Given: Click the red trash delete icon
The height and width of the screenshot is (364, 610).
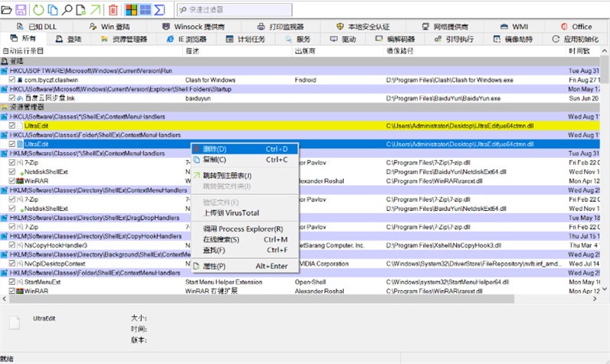Looking at the screenshot, I should pos(113,10).
